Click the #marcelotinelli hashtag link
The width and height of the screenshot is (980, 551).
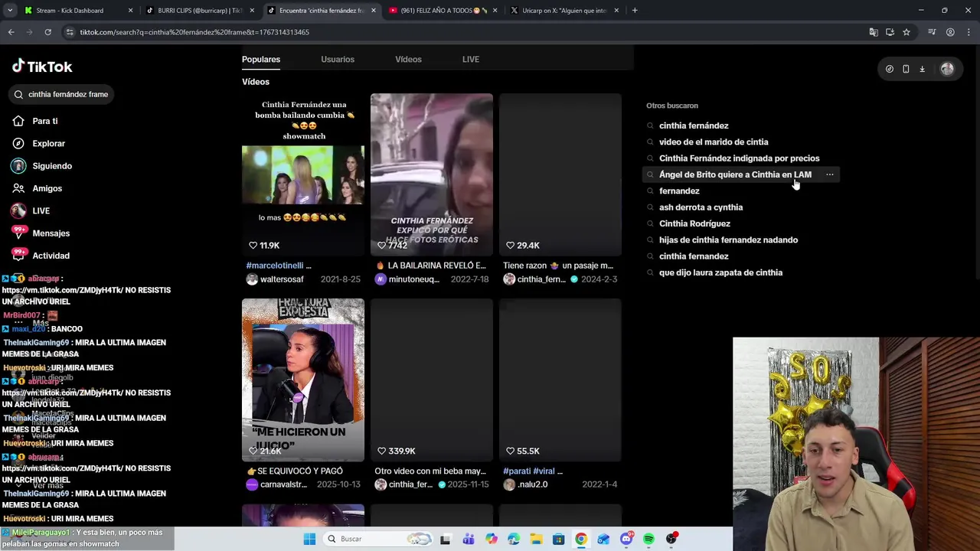pos(274,266)
